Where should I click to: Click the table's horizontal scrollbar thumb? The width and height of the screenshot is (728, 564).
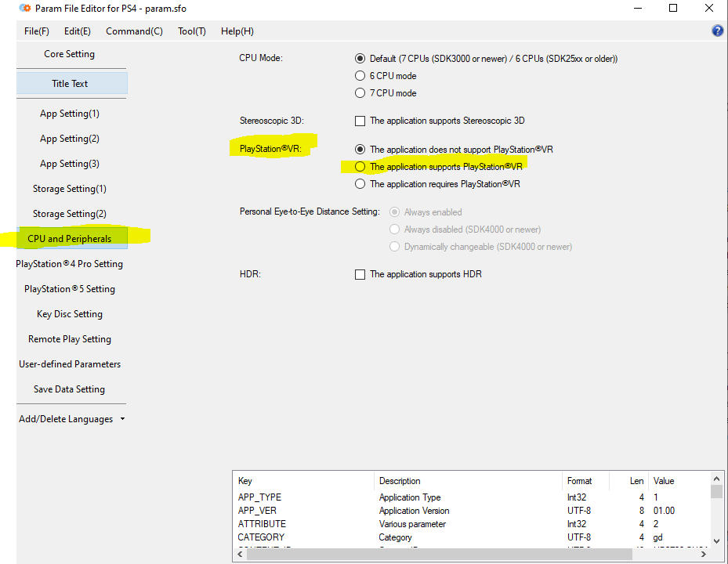point(439,554)
